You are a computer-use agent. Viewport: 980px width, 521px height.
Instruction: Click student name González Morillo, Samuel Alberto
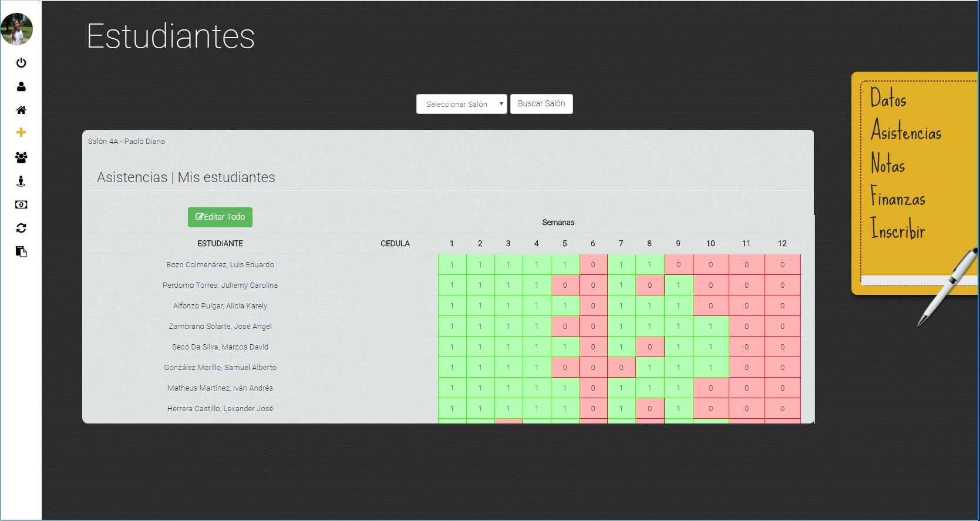tap(220, 368)
